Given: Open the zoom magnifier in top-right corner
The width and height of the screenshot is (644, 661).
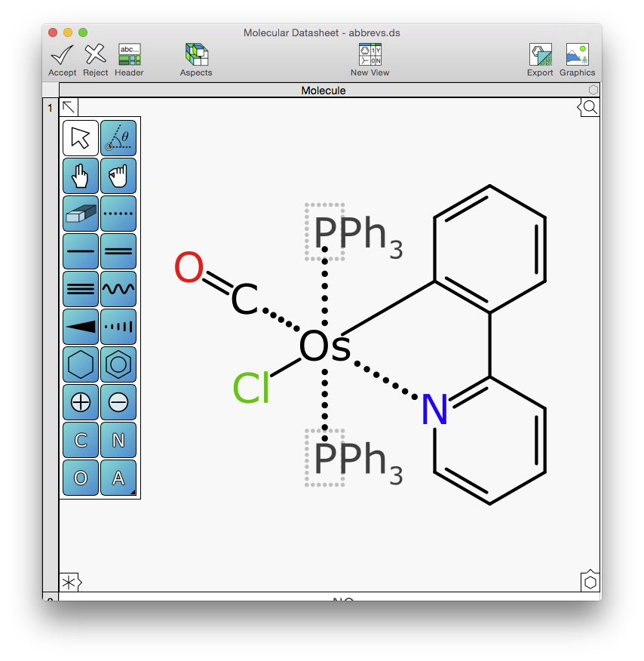Looking at the screenshot, I should pos(590,108).
